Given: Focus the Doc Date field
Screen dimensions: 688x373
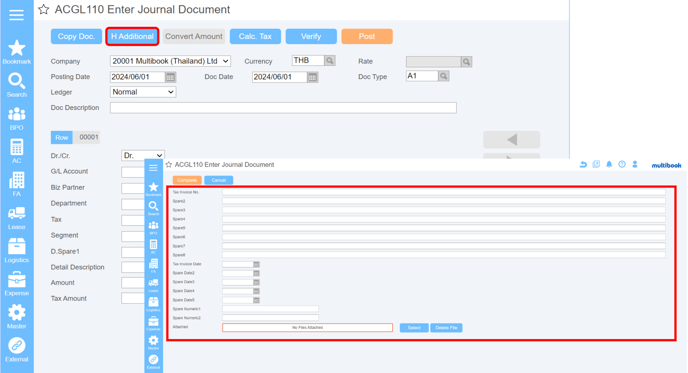Looking at the screenshot, I should [x=280, y=77].
